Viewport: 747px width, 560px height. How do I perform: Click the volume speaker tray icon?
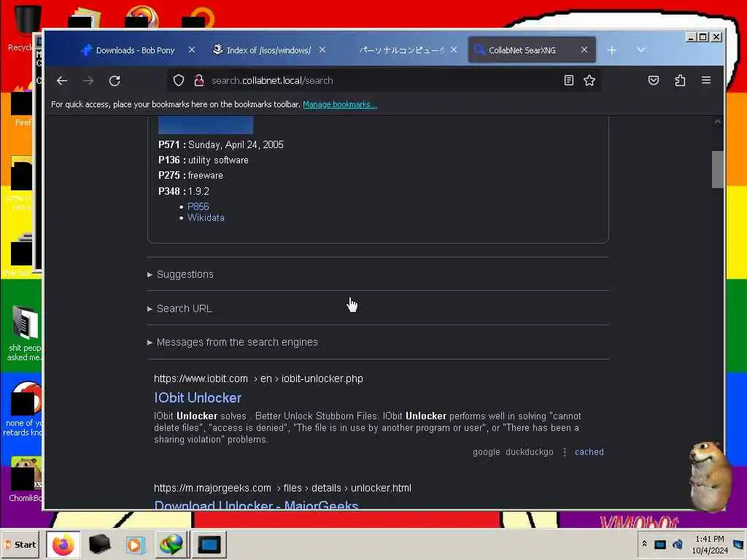[678, 544]
